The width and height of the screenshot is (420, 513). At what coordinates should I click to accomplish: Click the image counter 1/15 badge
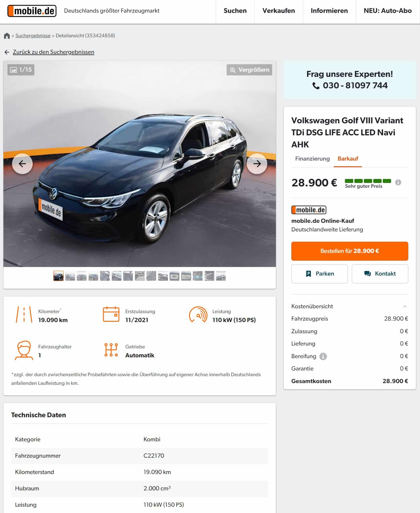click(x=21, y=70)
